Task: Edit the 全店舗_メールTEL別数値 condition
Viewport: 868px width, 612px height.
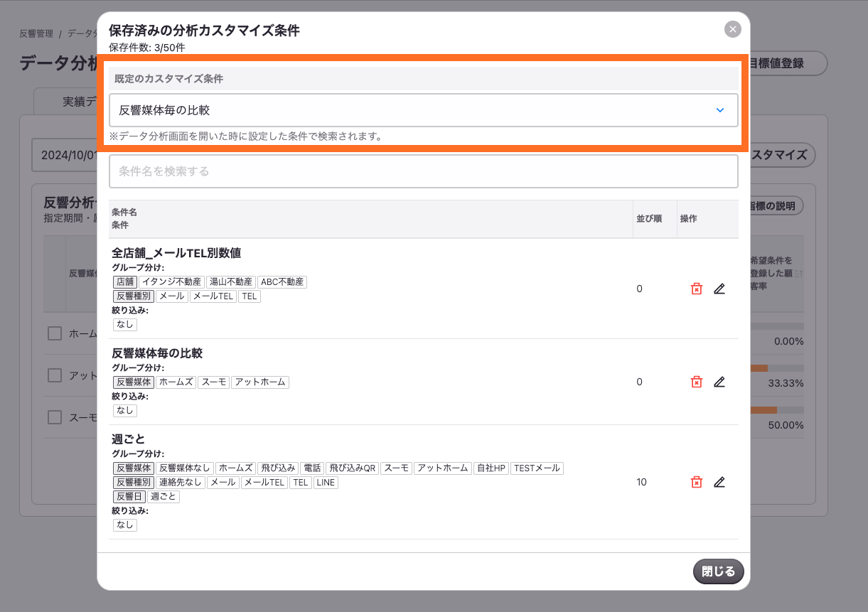Action: click(x=719, y=289)
